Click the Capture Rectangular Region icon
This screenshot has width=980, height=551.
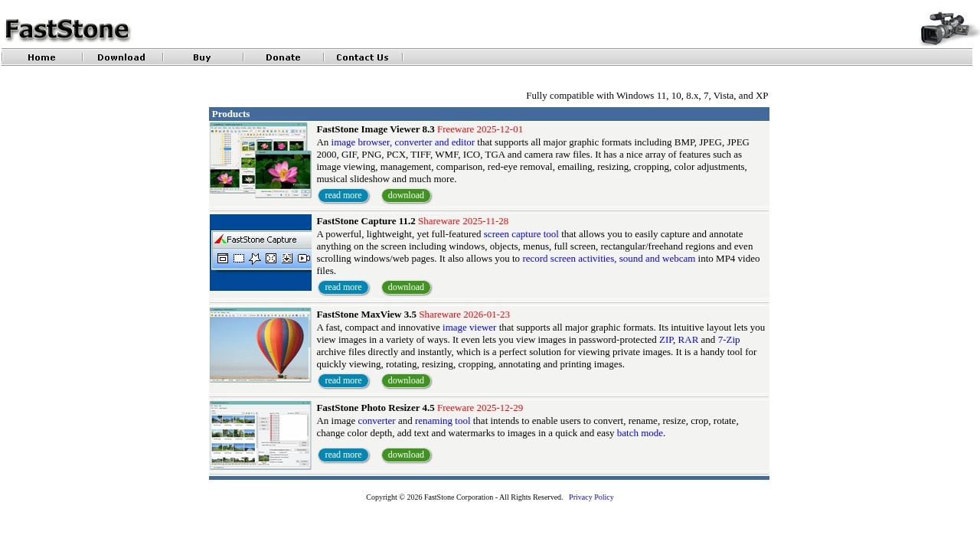[x=238, y=258]
